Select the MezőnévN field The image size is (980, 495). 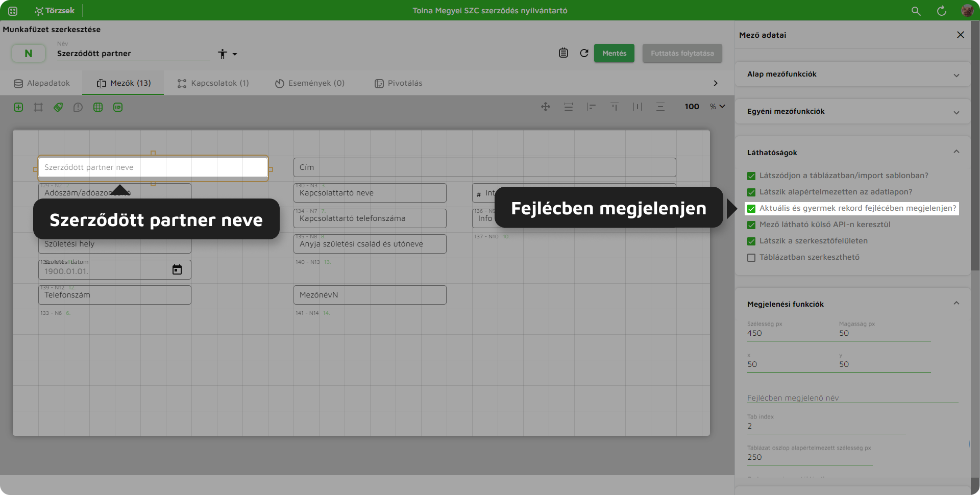tap(370, 295)
